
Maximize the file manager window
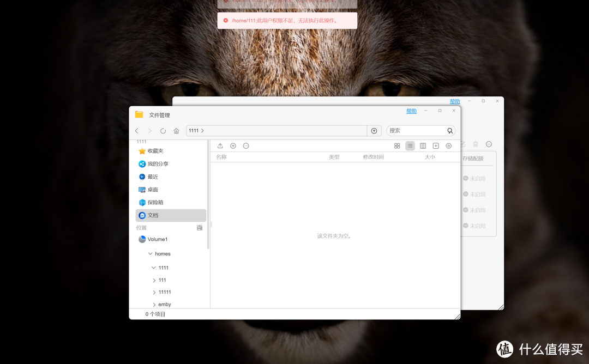tap(440, 111)
